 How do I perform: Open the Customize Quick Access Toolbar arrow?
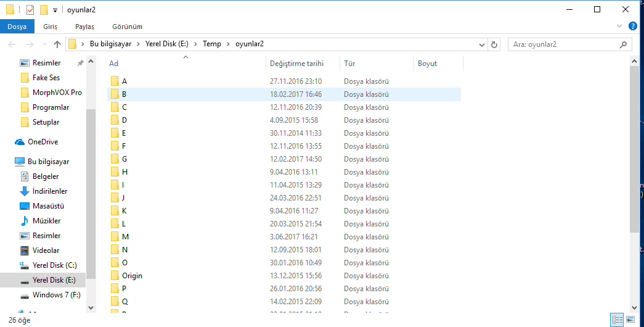[x=55, y=10]
